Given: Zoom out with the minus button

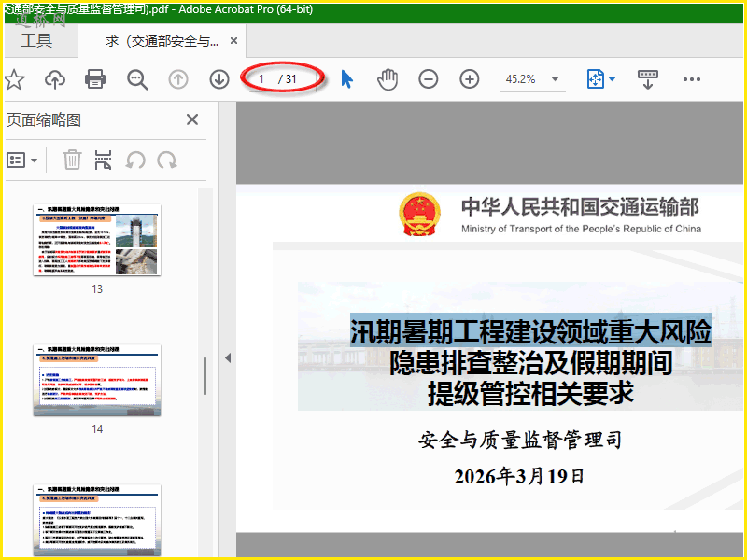Looking at the screenshot, I should coord(429,79).
